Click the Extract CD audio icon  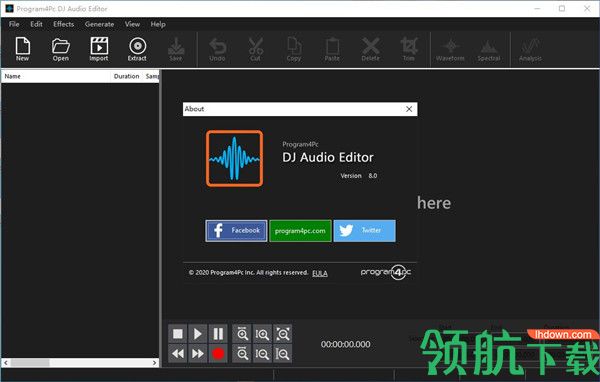tap(137, 49)
